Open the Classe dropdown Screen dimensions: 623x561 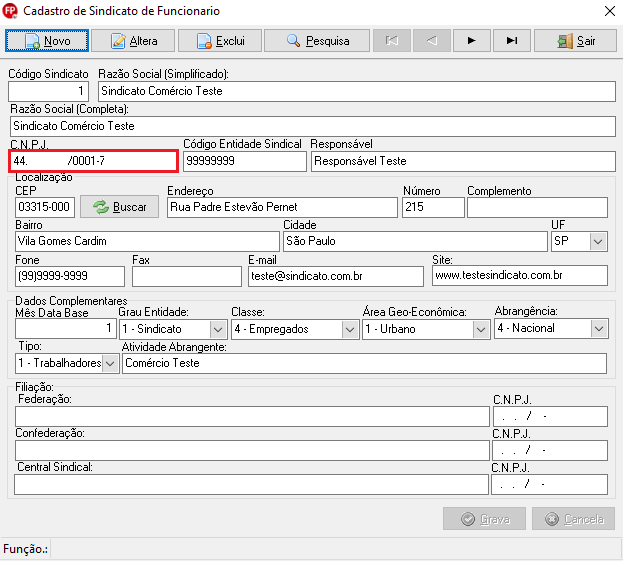(350, 329)
